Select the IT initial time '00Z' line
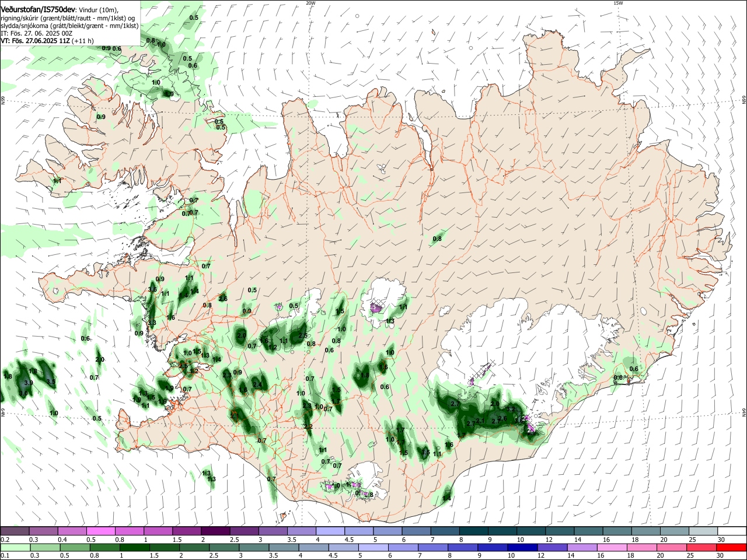This screenshot has height=560, width=747. pos(36,33)
